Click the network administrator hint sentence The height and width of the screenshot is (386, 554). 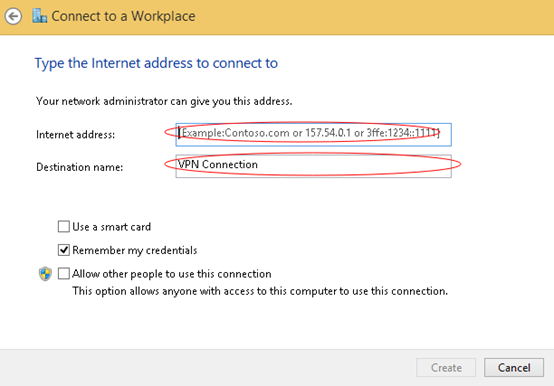164,101
